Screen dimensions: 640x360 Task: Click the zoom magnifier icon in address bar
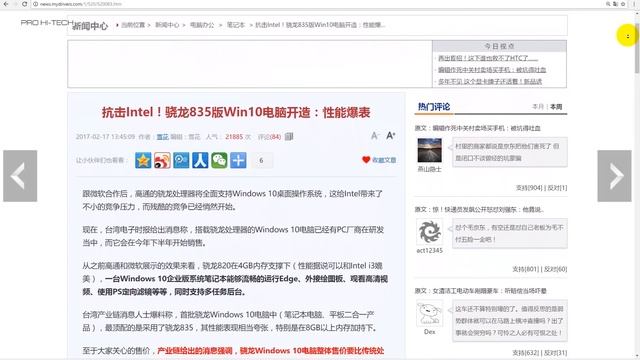tap(608, 4)
